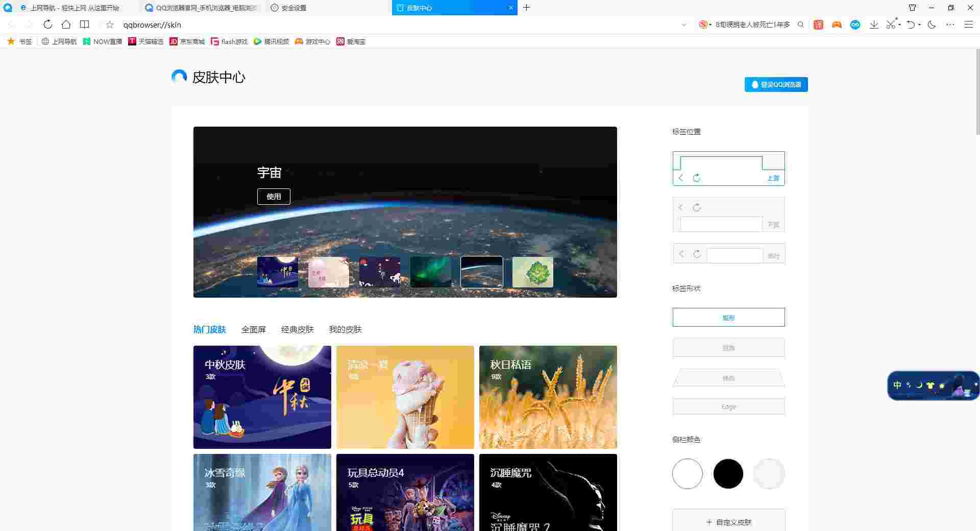Open the download manager arrow icon
The image size is (980, 531).
click(x=874, y=25)
